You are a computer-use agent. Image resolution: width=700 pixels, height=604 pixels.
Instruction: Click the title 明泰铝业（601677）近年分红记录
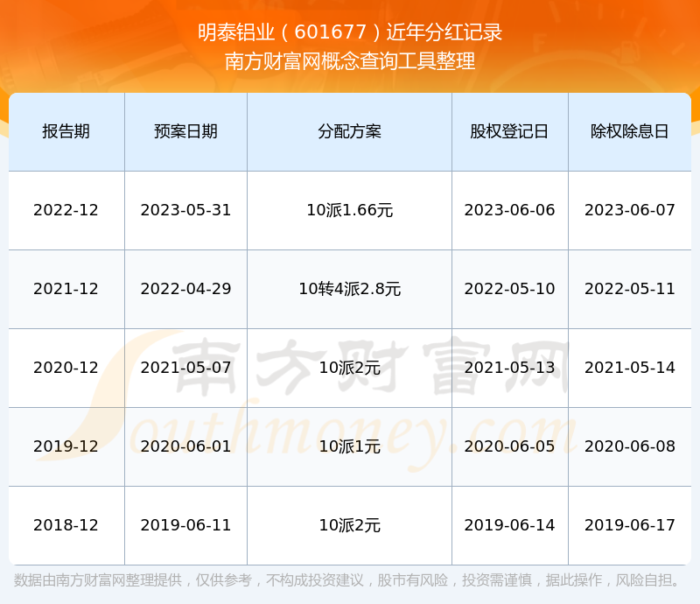click(350, 32)
